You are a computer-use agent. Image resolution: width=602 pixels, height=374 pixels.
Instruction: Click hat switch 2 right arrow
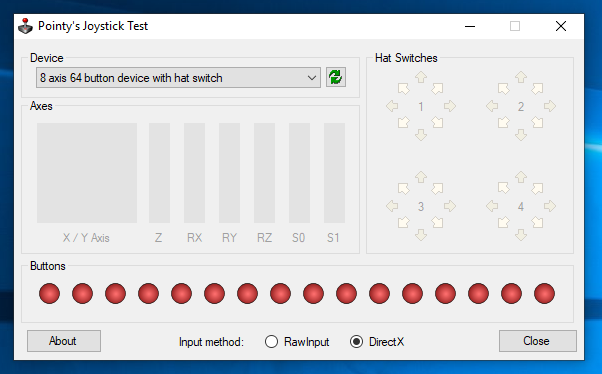(x=550, y=106)
